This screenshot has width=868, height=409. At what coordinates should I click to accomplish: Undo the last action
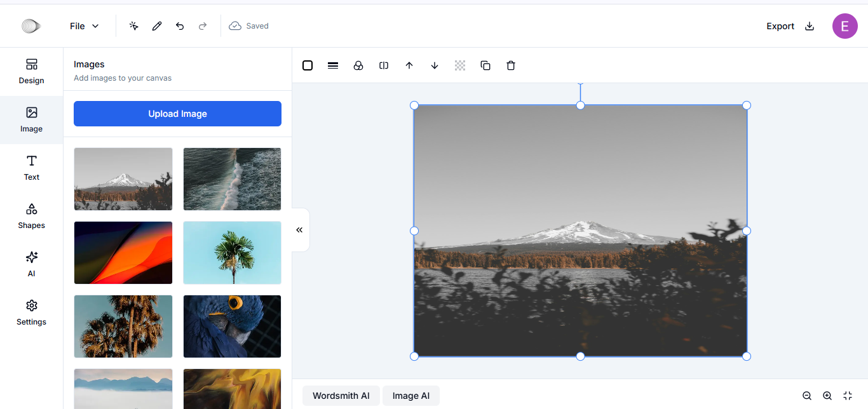180,26
